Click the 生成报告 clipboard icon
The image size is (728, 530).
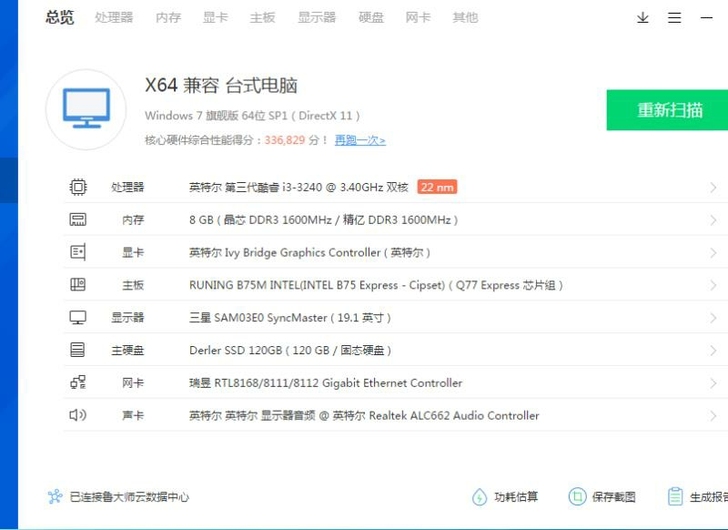coord(675,497)
